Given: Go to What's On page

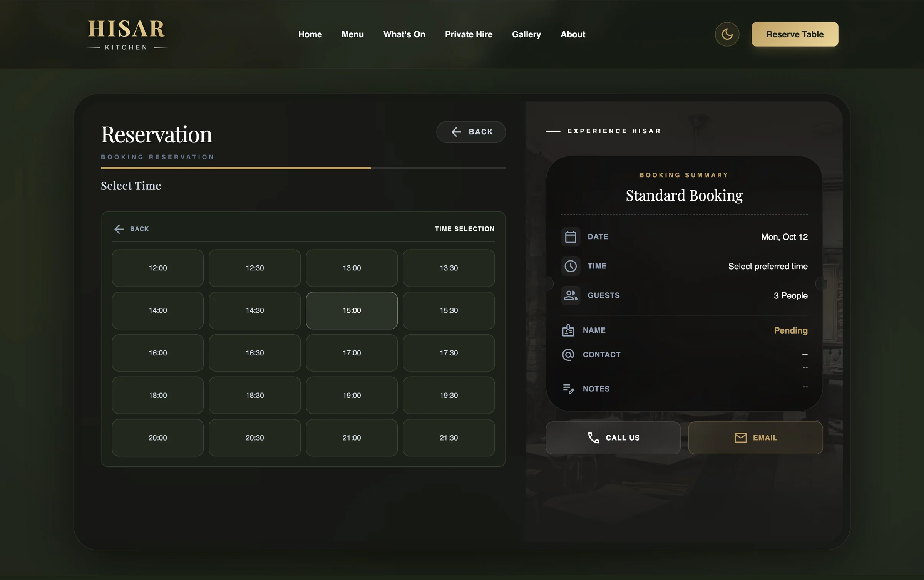Looking at the screenshot, I should pyautogui.click(x=404, y=34).
